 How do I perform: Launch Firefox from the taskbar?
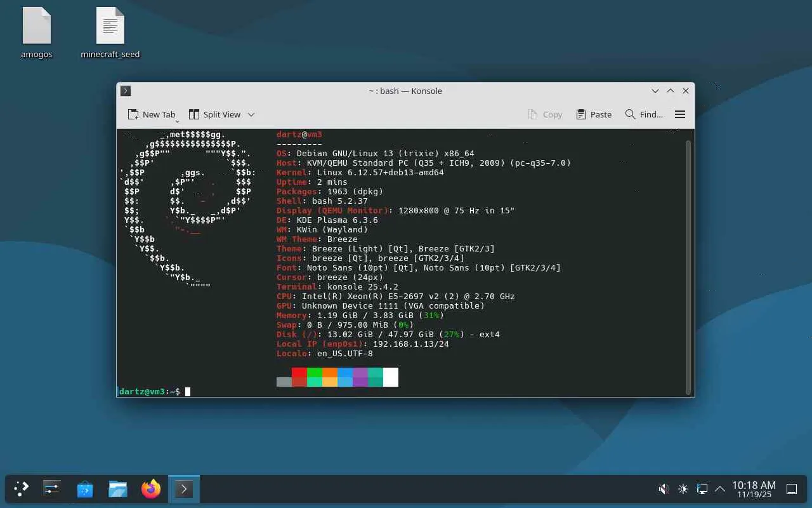pyautogui.click(x=151, y=489)
